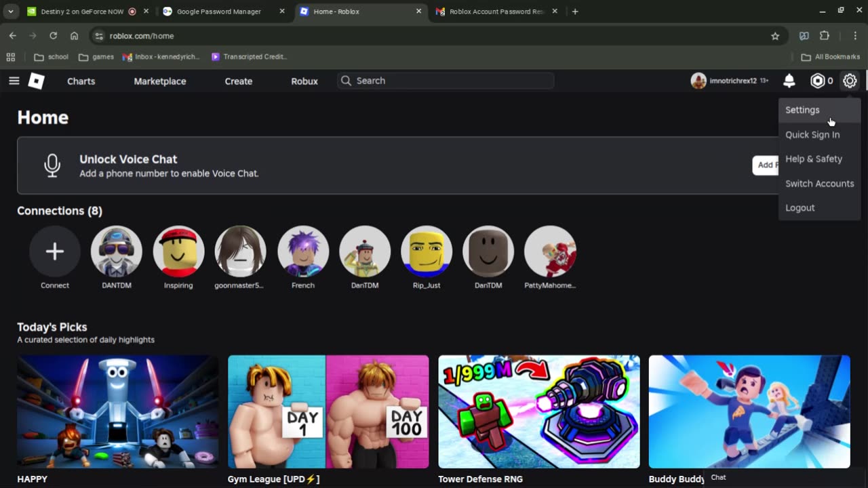Open the French connection avatar
The height and width of the screenshot is (488, 868).
[303, 251]
